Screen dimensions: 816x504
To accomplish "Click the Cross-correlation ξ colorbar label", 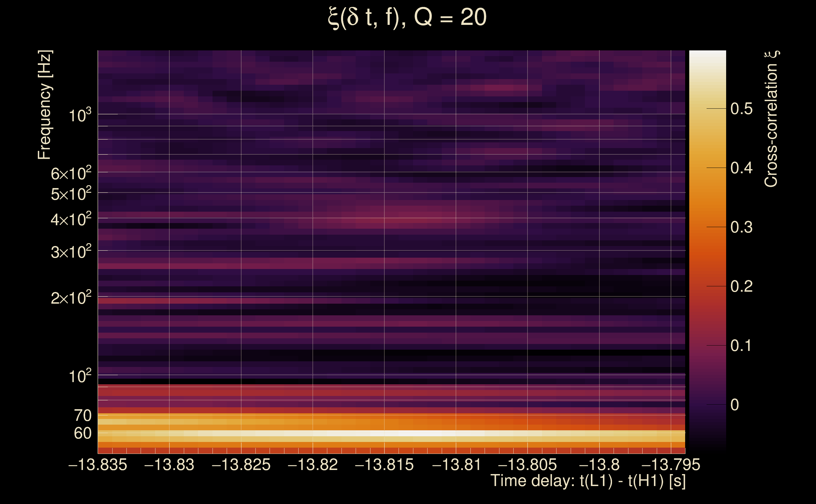I will pyautogui.click(x=771, y=119).
